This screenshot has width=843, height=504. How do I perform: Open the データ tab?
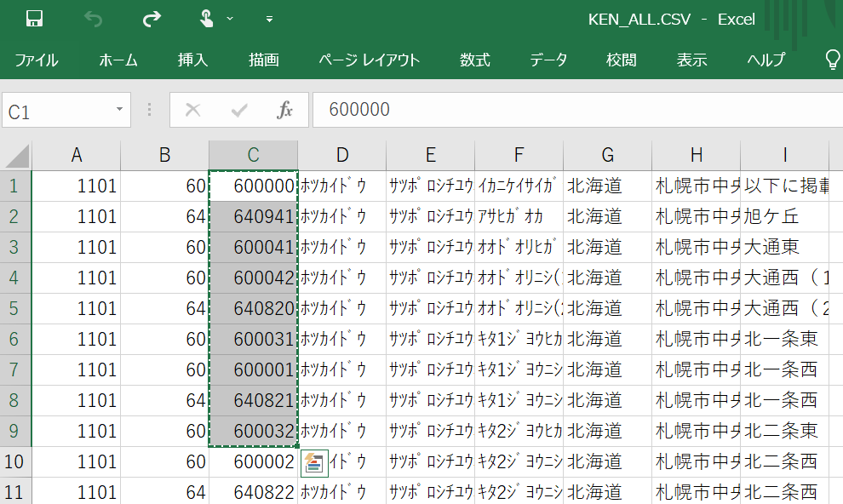549,60
